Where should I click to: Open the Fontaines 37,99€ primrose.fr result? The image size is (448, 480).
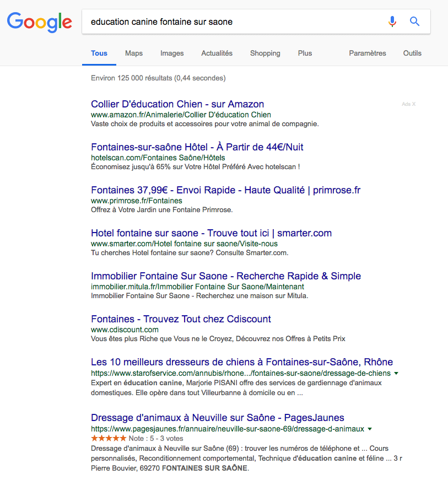pyautogui.click(x=226, y=190)
